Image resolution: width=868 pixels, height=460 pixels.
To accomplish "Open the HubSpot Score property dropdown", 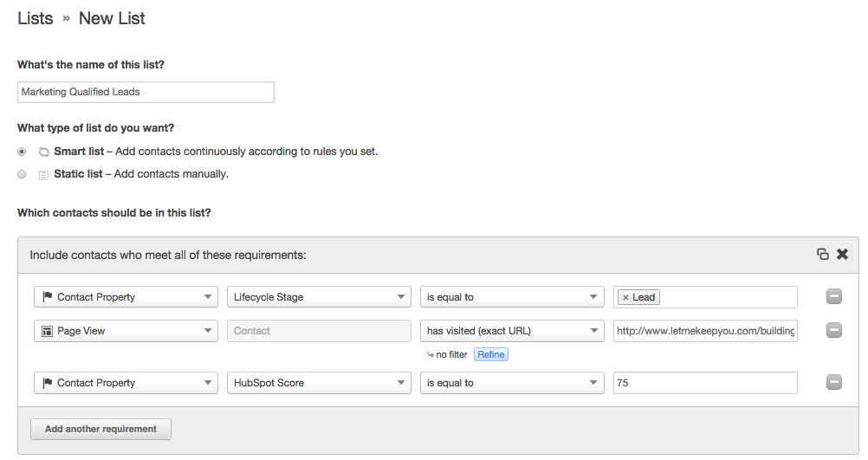I will (319, 383).
